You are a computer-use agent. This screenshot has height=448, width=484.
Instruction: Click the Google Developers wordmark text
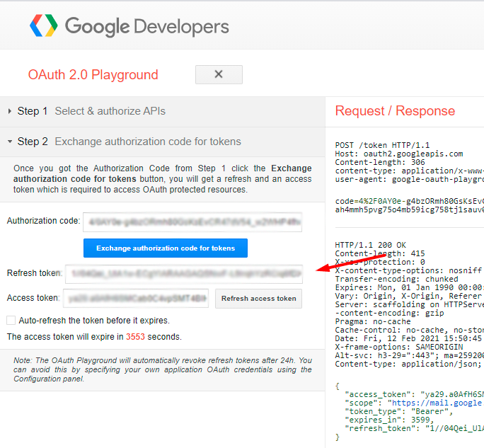point(147,27)
